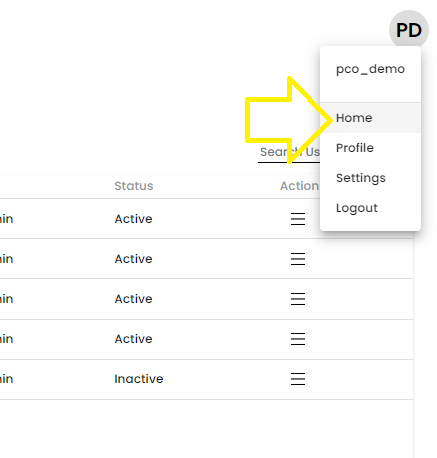Sort by the Status column header
Image resolution: width=437 pixels, height=458 pixels.
(x=134, y=186)
